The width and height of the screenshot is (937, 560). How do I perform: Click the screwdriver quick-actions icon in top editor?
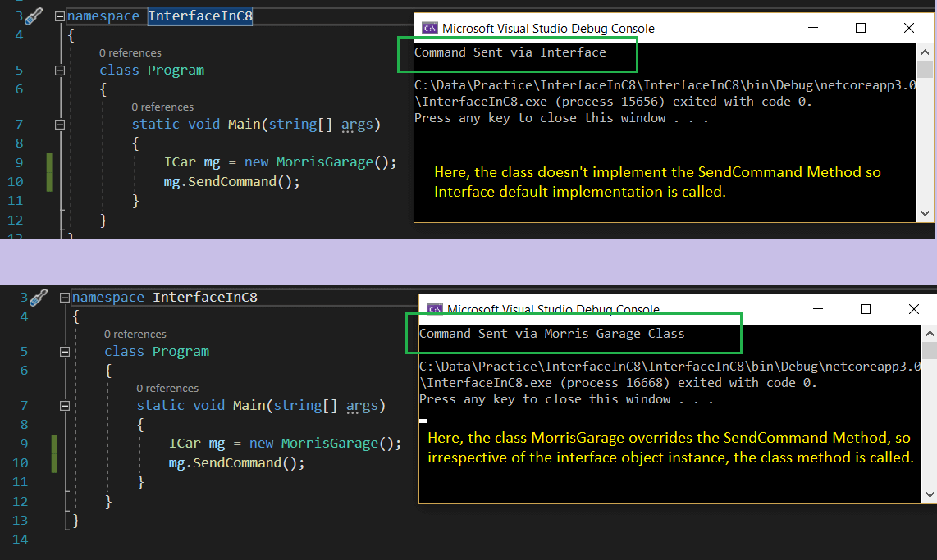(34, 16)
